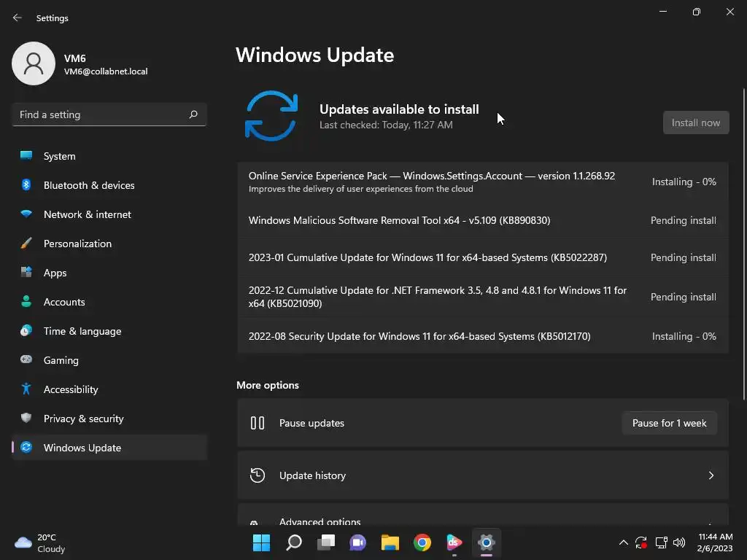Go to Gaming settings
747x560 pixels.
click(x=109, y=360)
